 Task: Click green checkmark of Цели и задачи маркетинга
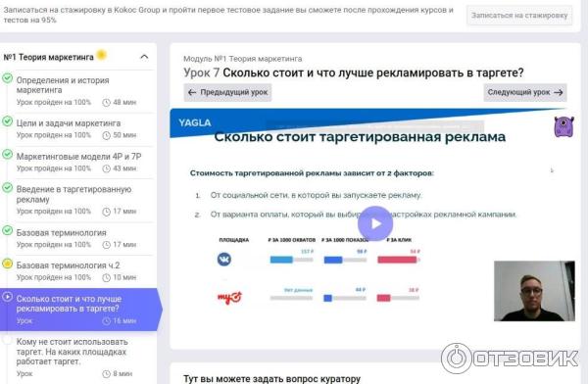[x=7, y=121]
